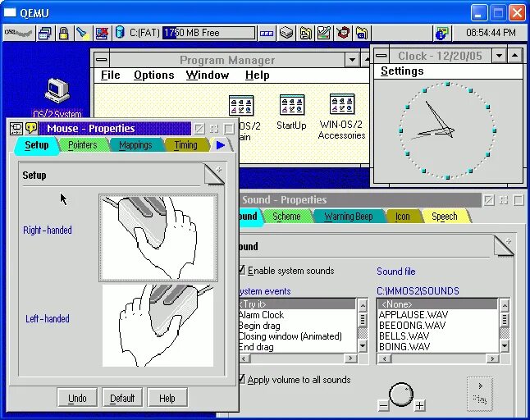Click the tray switcher icon with three blocks

point(267,33)
